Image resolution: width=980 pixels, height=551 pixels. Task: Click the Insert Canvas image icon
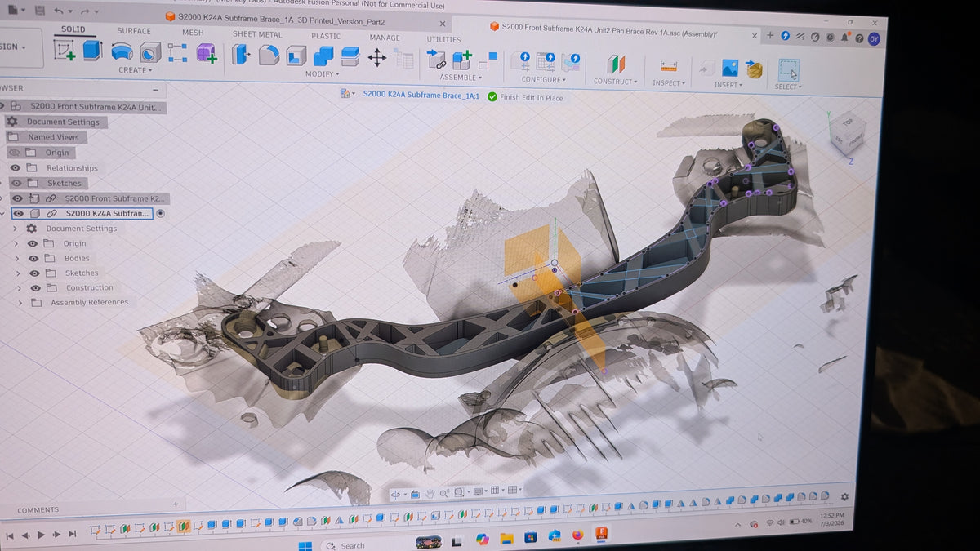click(729, 68)
